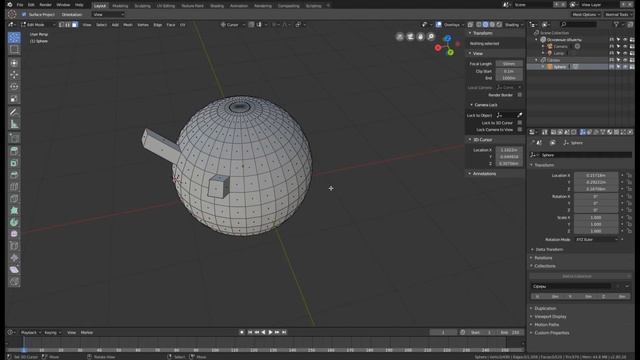Open the Normal Tools button
The height and width of the screenshot is (360, 640).
tap(618, 14)
